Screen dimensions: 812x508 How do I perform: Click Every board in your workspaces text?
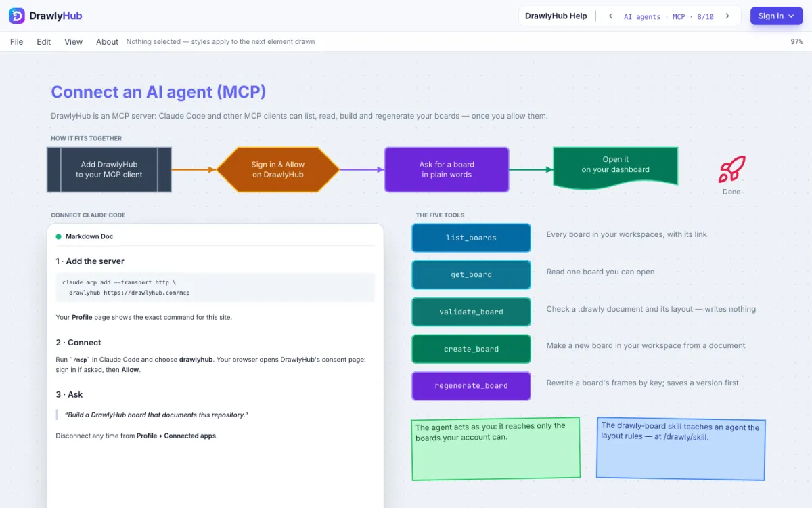(x=627, y=234)
